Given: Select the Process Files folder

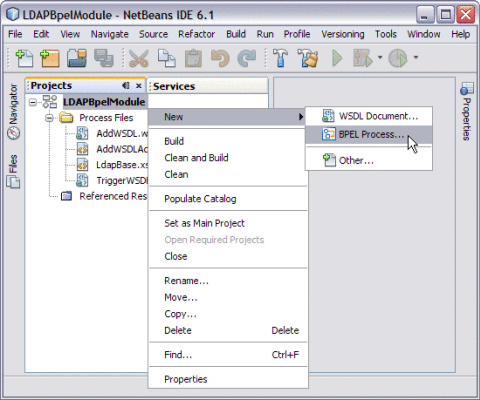Looking at the screenshot, I should tap(106, 118).
